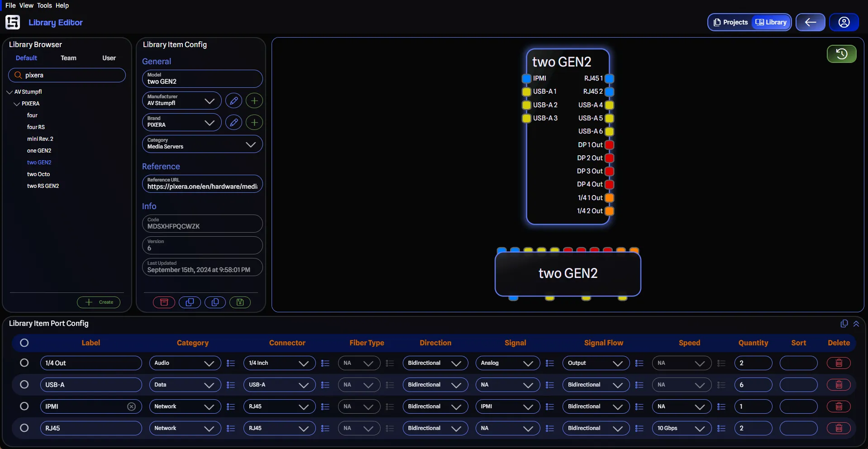Click the back arrow button in header

pyautogui.click(x=810, y=22)
